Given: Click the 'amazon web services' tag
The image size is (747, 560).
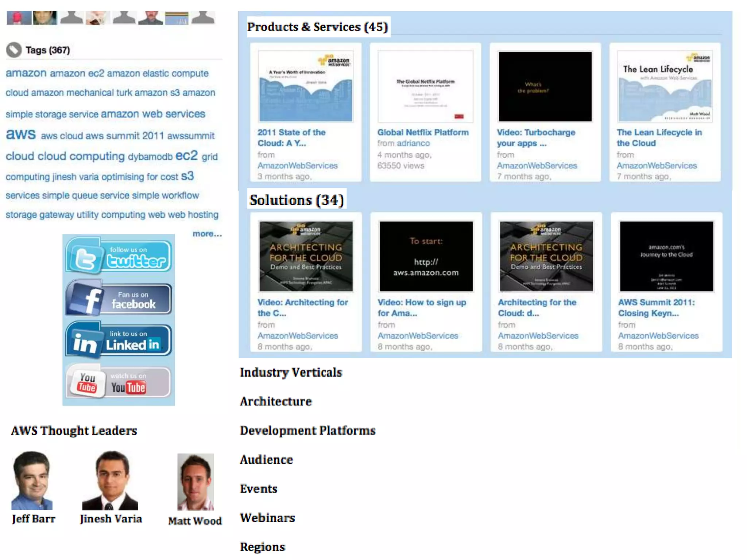Looking at the screenshot, I should (x=153, y=114).
